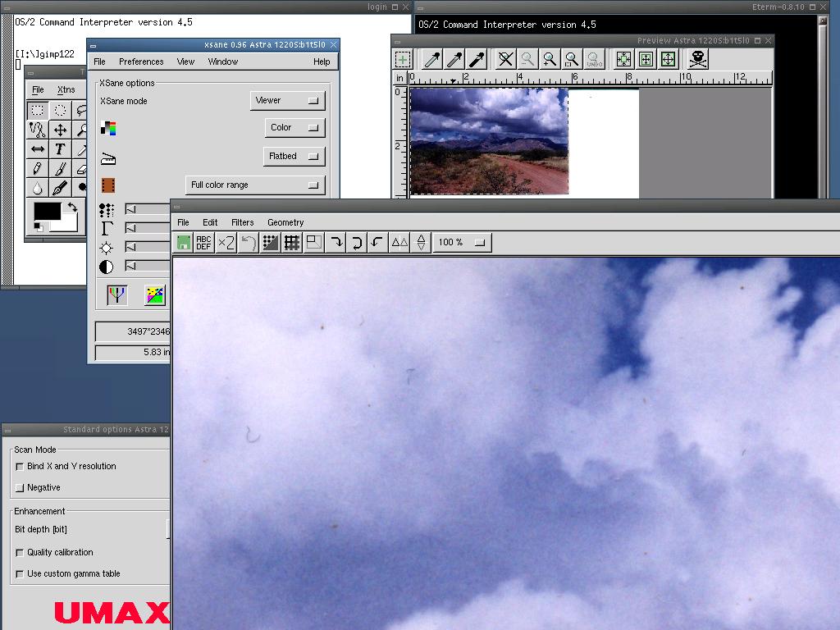
Task: Click the crossed-out unzoom icon in preview
Action: (x=505, y=59)
